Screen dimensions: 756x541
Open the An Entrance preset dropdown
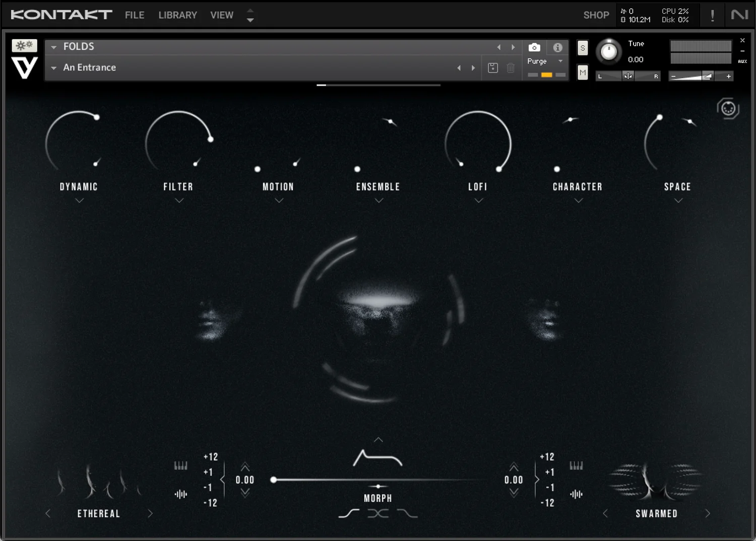(x=53, y=67)
